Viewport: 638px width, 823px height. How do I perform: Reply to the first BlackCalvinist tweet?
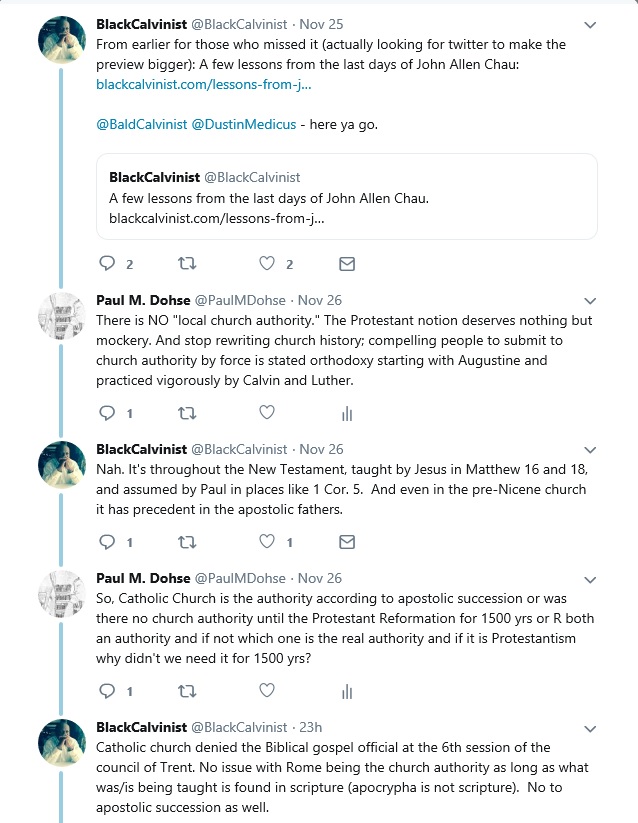(x=108, y=264)
